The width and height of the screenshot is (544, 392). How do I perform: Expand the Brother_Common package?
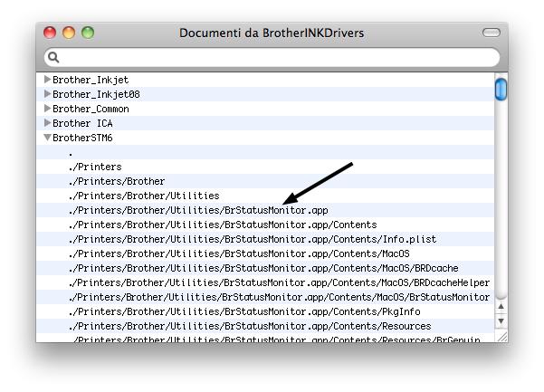pos(48,109)
